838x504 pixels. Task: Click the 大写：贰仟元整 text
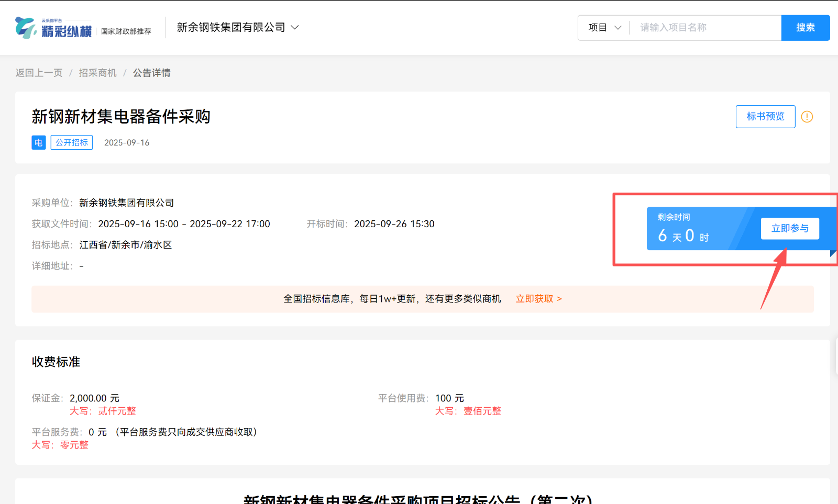pos(103,411)
